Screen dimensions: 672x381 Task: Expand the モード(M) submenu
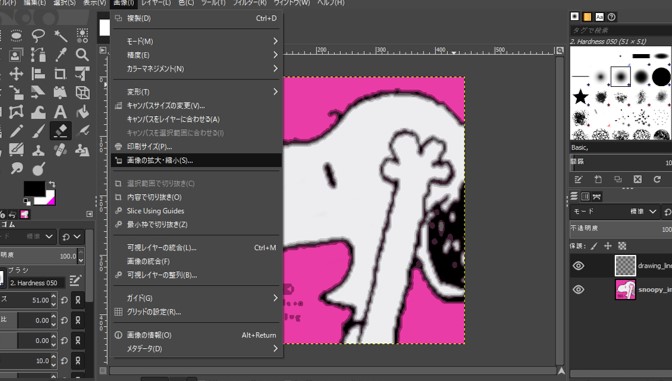coord(196,41)
